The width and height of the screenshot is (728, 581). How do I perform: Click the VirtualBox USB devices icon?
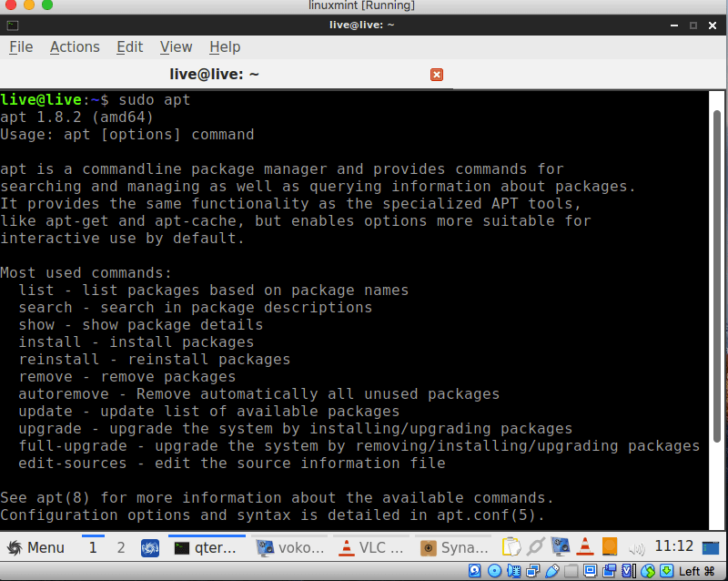pyautogui.click(x=552, y=570)
